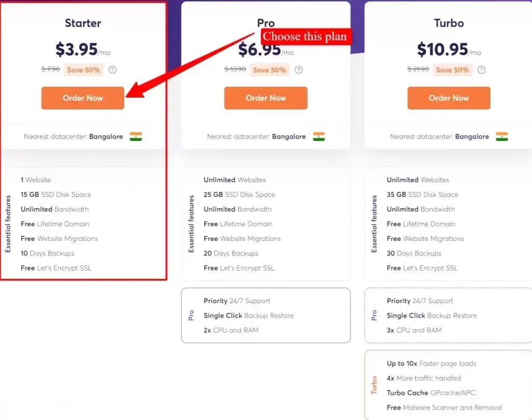Click the Starter plan savings help icon
Viewport: 532px width, 420px height.
[113, 70]
